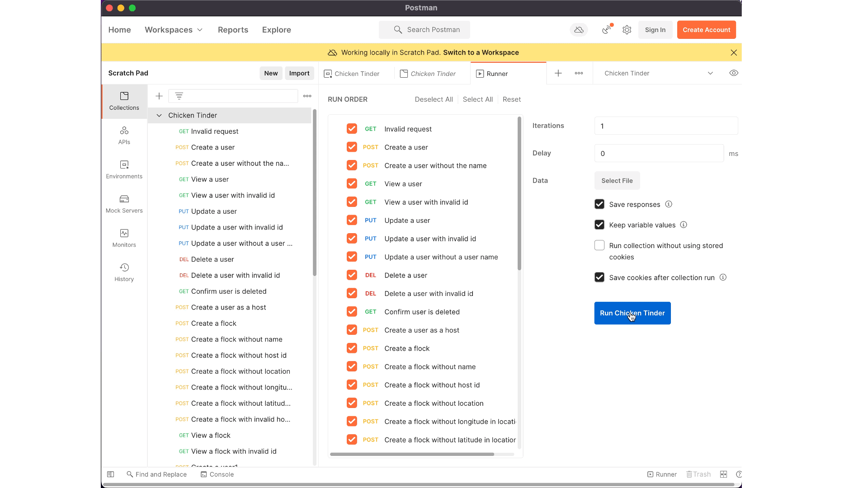Open Trash in the status bar
This screenshot has height=488, width=868.
698,474
